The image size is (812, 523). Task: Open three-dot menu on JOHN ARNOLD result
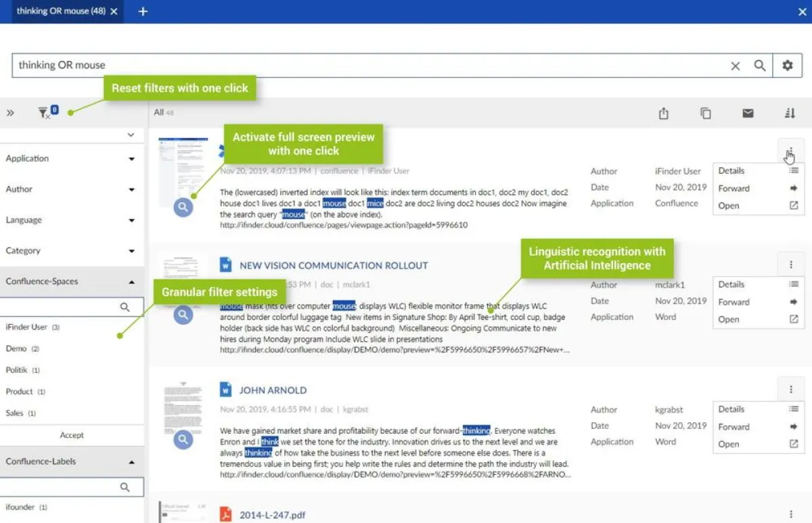tap(791, 388)
